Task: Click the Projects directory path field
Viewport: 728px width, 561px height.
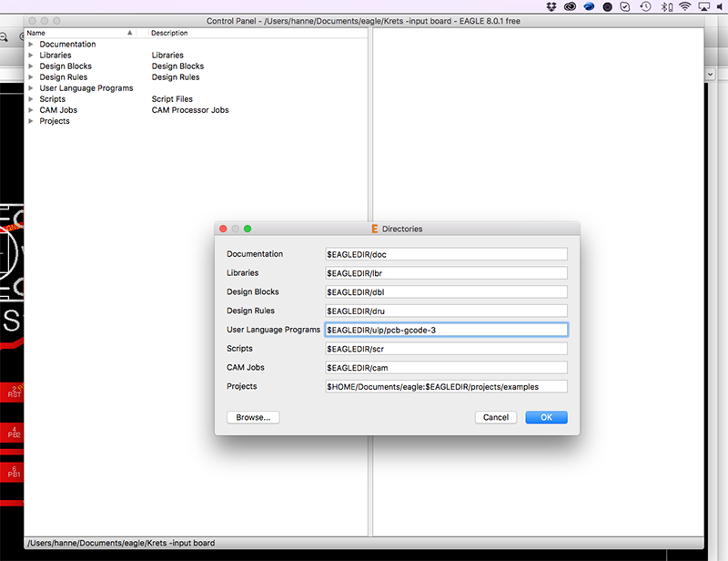Action: [x=446, y=387]
